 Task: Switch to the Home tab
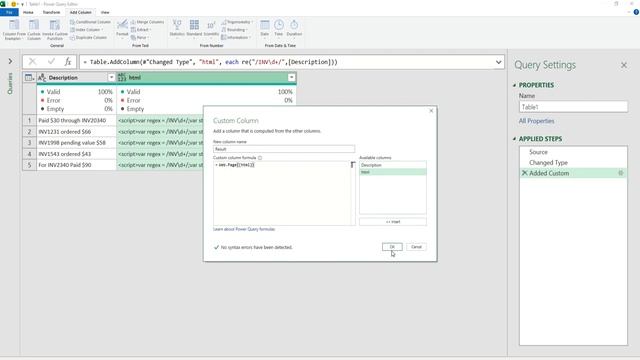coord(28,12)
